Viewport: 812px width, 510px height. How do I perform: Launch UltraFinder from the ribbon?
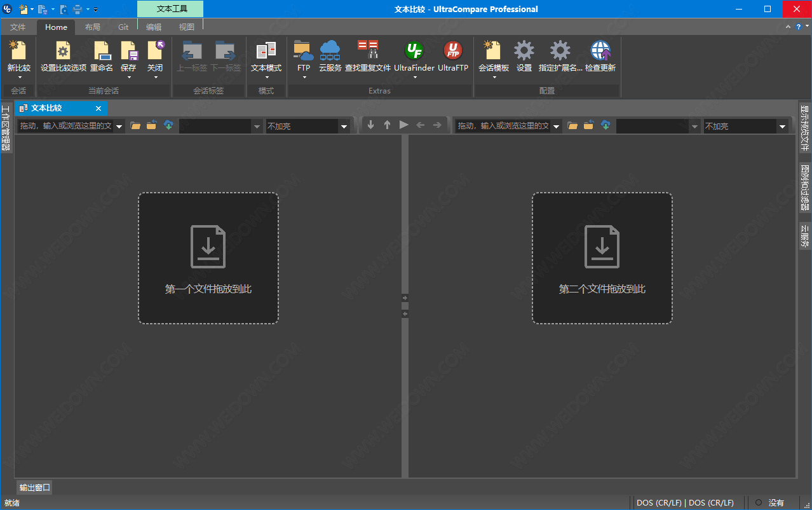click(x=414, y=50)
